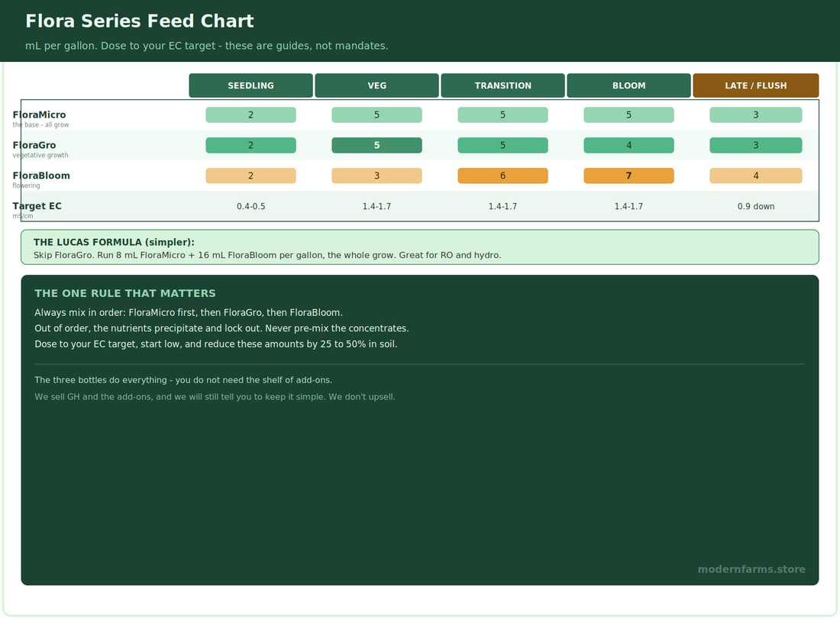Viewport: 840px width, 619px height.
Task: Click the Target EC row label
Action: [37, 206]
